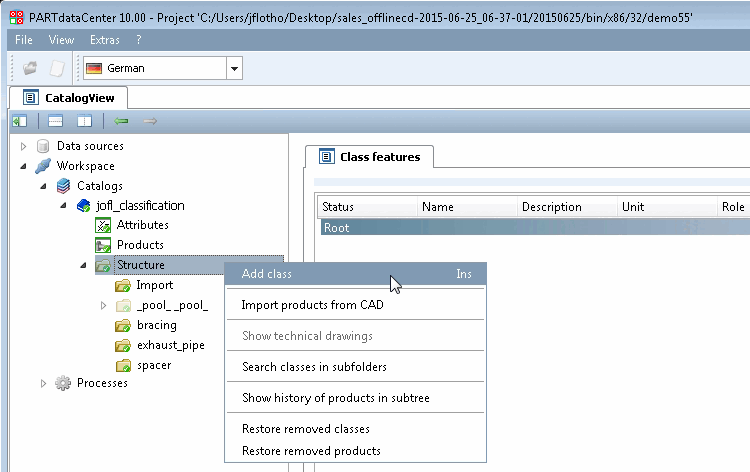Viewport: 750px width, 472px height.
Task: Click the Processes gear icon
Action: [x=63, y=383]
